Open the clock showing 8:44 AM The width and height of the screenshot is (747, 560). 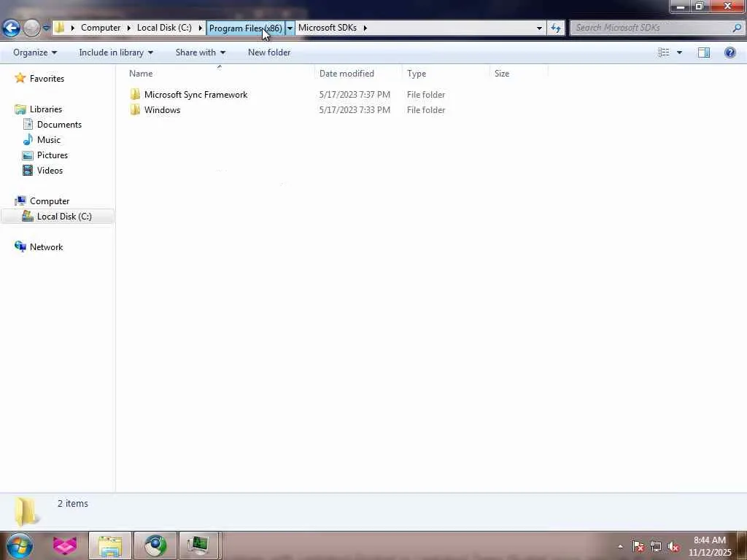[x=710, y=546]
